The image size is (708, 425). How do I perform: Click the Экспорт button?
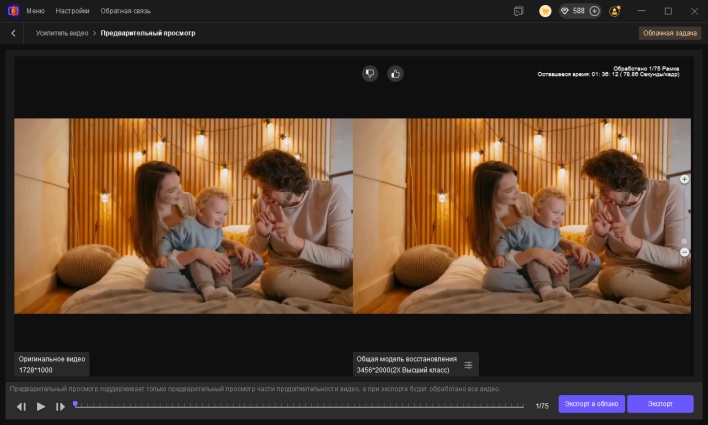(x=660, y=404)
